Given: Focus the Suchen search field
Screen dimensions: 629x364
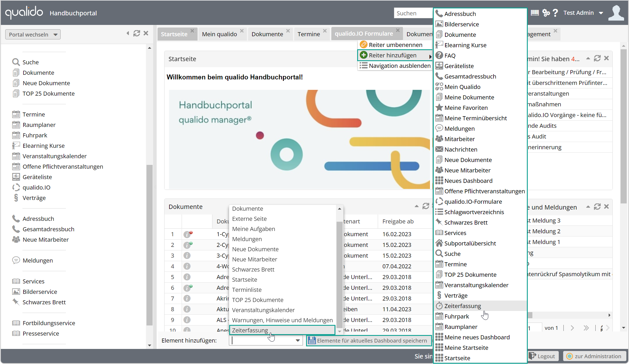Looking at the screenshot, I should 413,13.
